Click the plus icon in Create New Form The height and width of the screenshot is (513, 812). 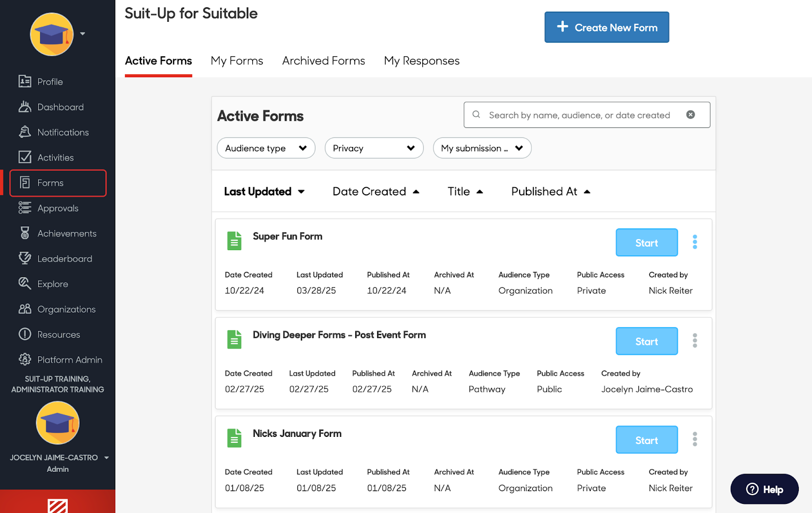pos(562,26)
